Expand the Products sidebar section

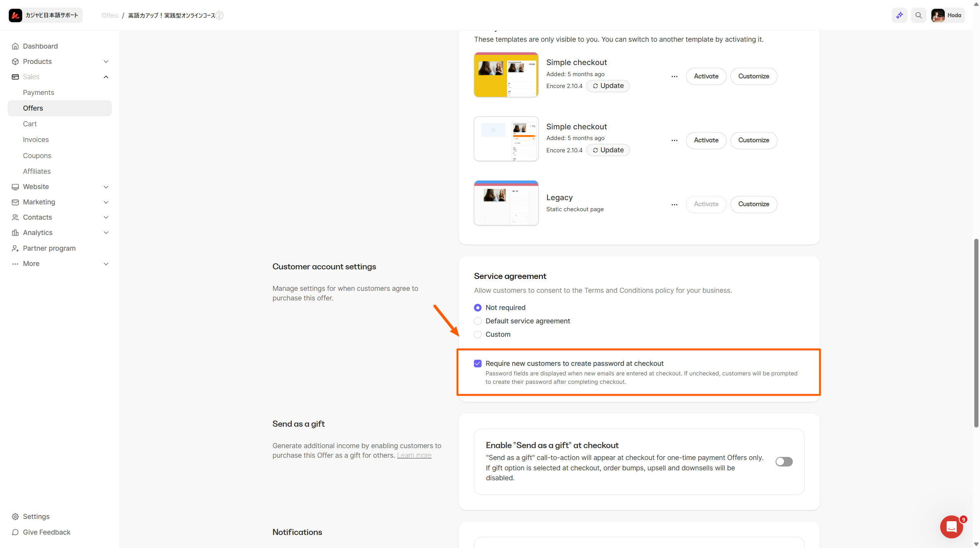click(106, 62)
